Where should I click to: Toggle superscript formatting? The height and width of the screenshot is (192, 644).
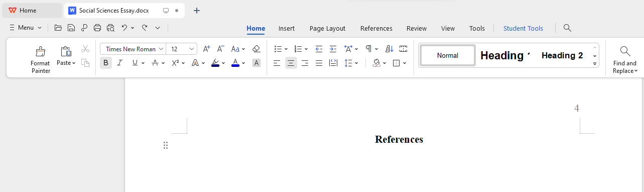(175, 63)
